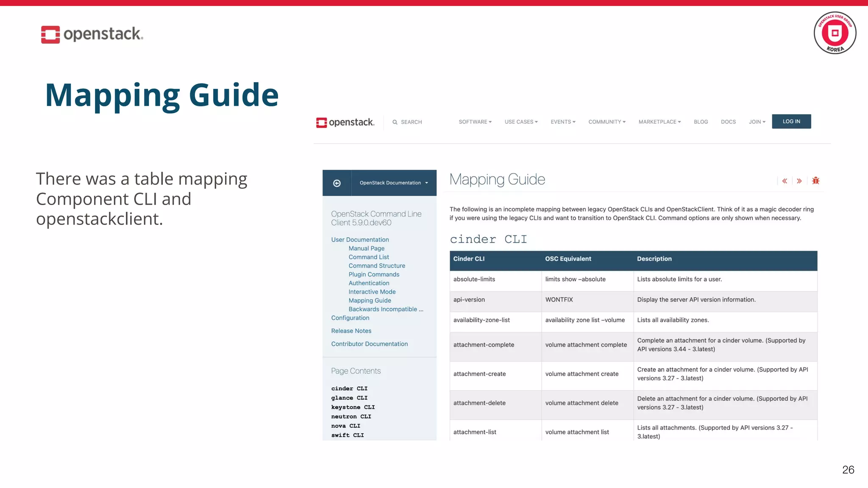The height and width of the screenshot is (488, 868).
Task: Click the slide's top-left OpenStack logo
Action: tap(92, 34)
